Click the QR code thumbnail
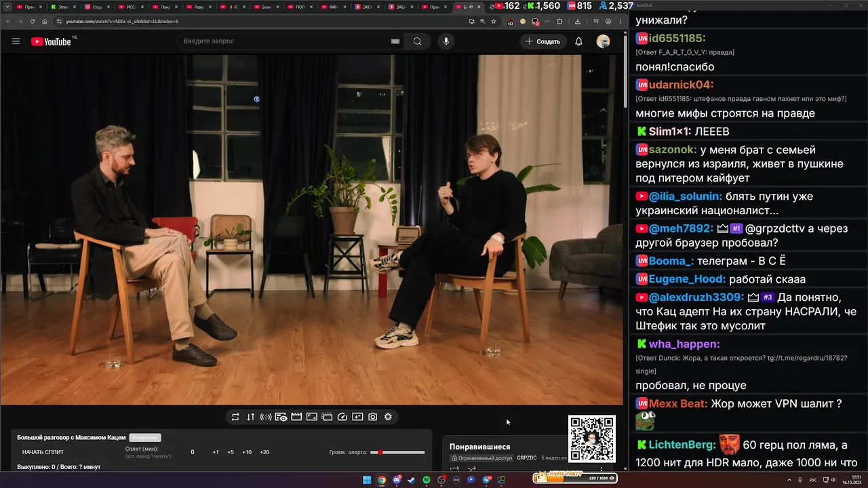The width and height of the screenshot is (868, 488). pos(592,439)
